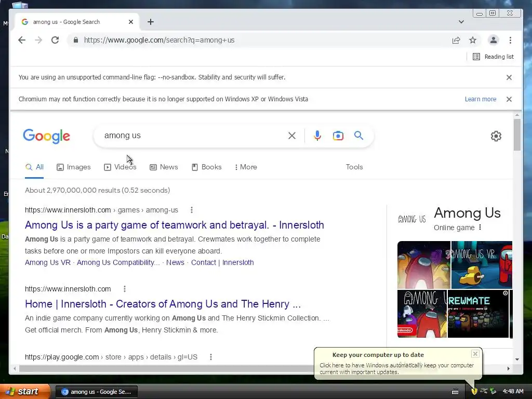Open the Windows Start menu
532x399 pixels.
pos(24,391)
